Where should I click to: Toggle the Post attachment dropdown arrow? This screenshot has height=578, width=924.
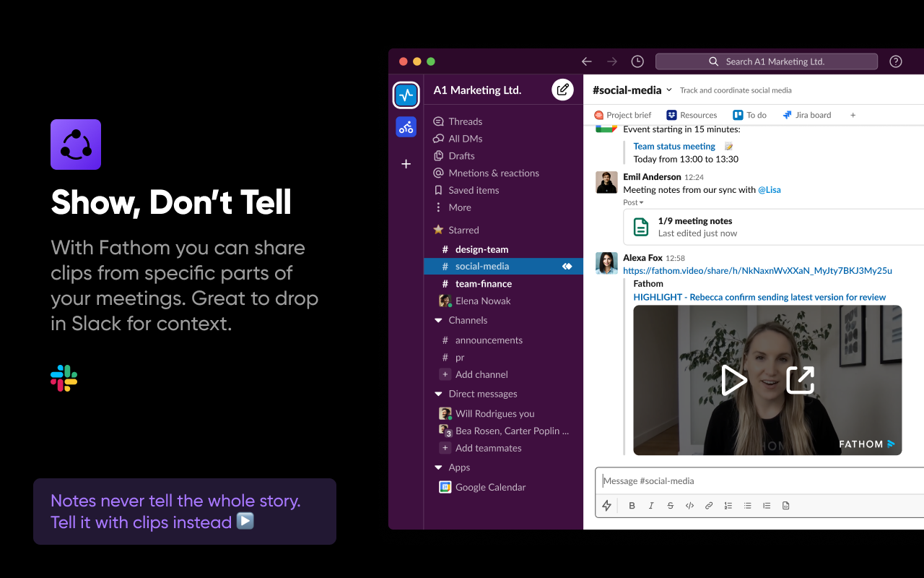(641, 203)
